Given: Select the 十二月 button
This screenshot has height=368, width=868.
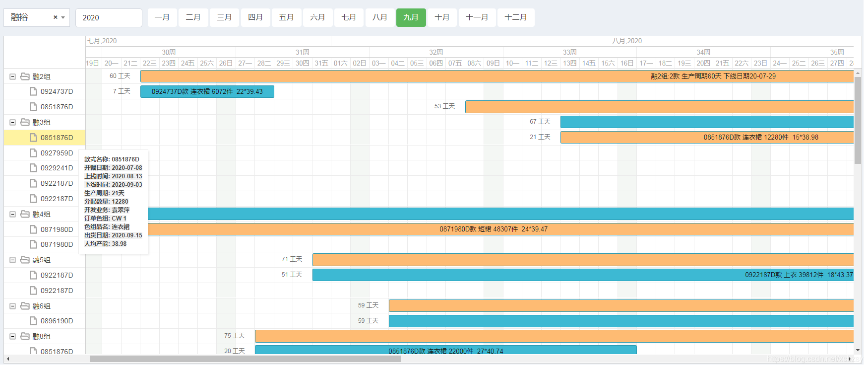Looking at the screenshot, I should click(x=516, y=17).
